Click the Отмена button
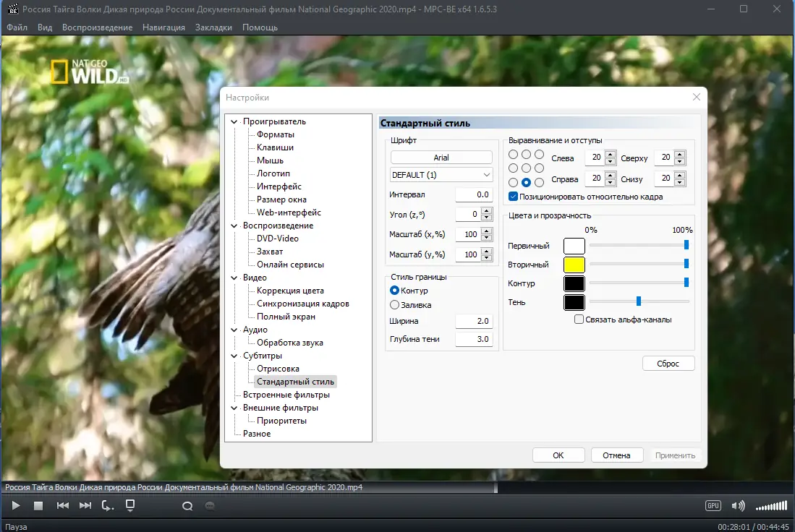795x532 pixels. click(616, 455)
